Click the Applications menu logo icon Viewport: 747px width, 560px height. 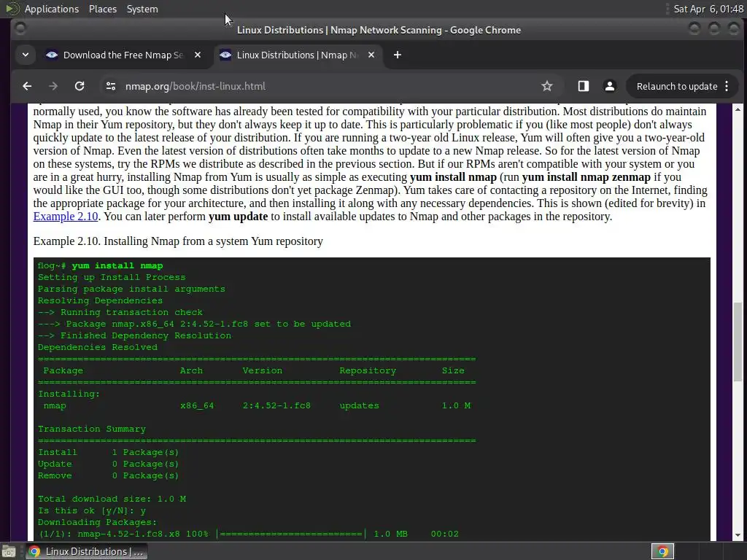point(12,9)
